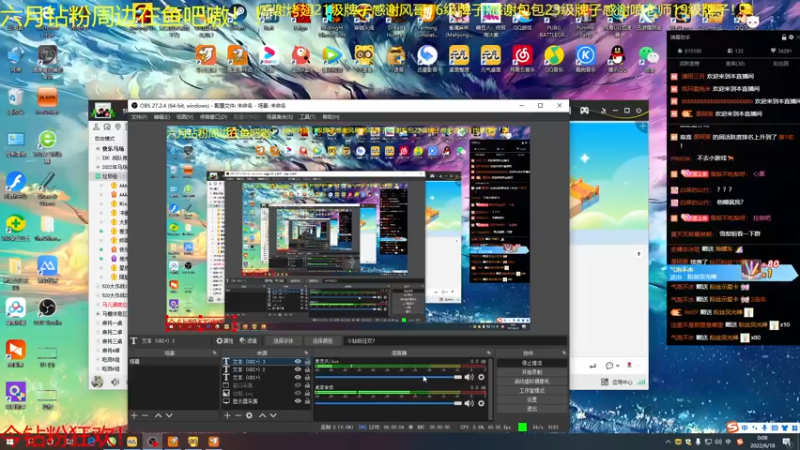The height and width of the screenshot is (450, 800).
Task: Click game controller icon in background window
Action: (x=585, y=110)
